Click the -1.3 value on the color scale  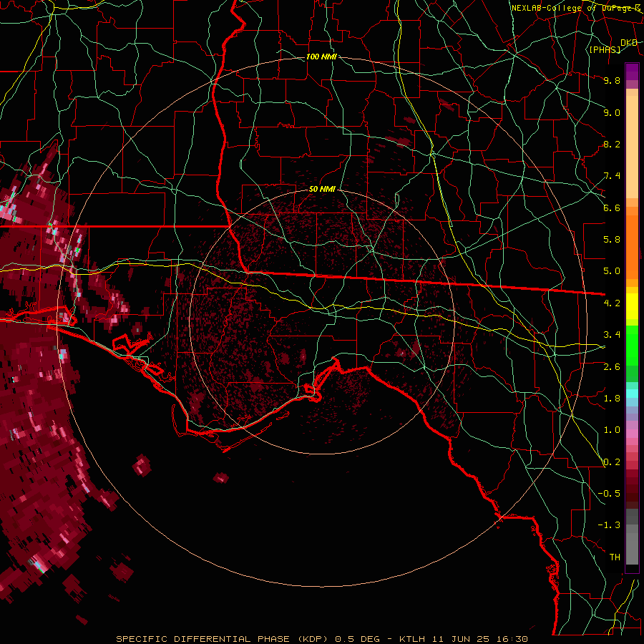point(609,525)
